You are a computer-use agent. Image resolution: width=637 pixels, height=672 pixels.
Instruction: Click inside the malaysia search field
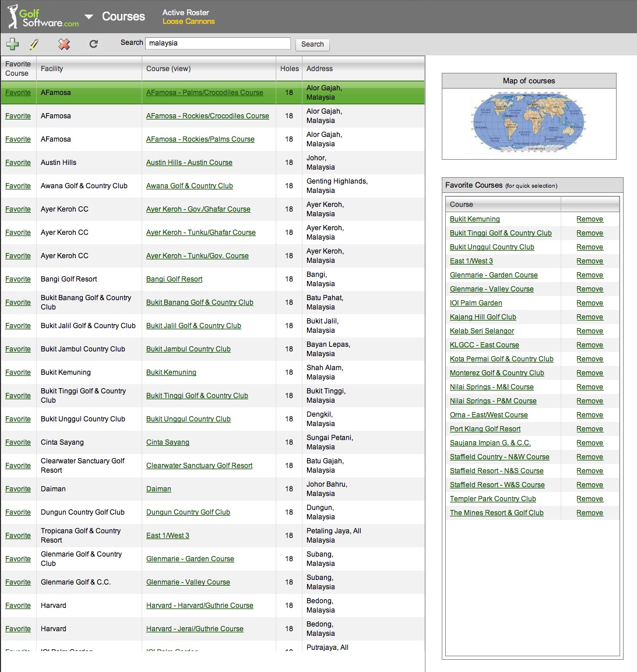pos(218,43)
